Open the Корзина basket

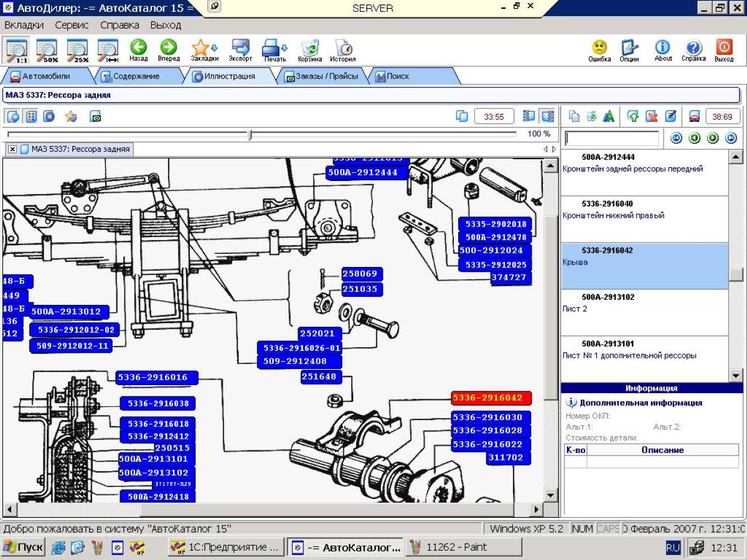pos(310,50)
